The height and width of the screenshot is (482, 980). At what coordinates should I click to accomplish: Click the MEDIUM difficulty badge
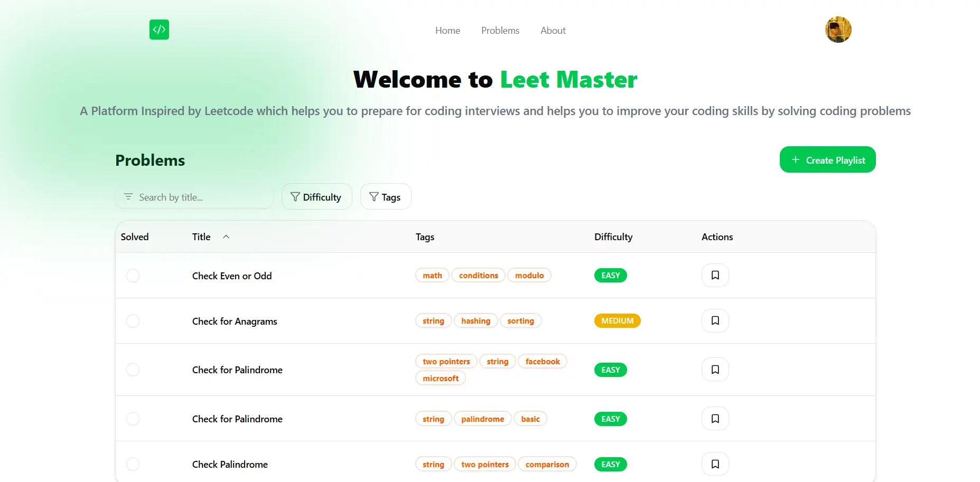[617, 321]
